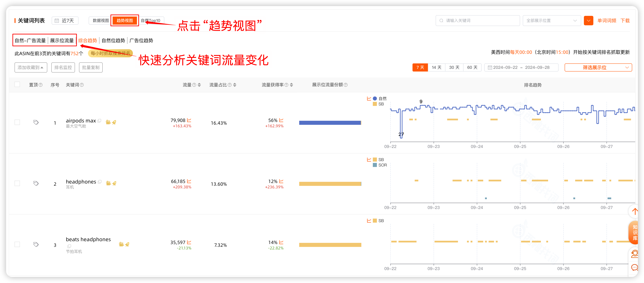This screenshot has width=644, height=283.
Task: Toggle SB series in headphones chart legend
Action: [x=378, y=159]
